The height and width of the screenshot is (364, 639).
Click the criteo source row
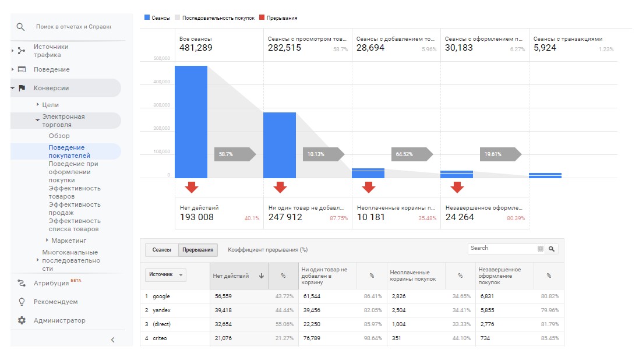[352, 338]
